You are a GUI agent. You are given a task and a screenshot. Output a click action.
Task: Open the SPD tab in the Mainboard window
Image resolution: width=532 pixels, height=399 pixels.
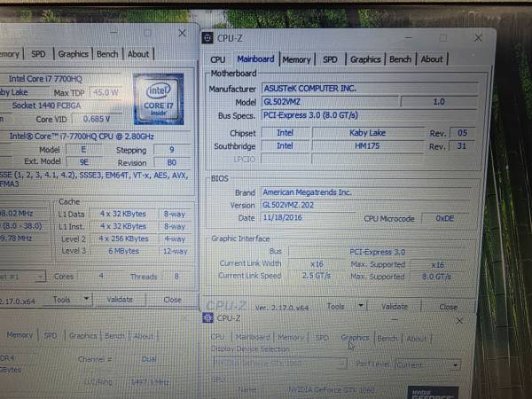[x=330, y=59]
